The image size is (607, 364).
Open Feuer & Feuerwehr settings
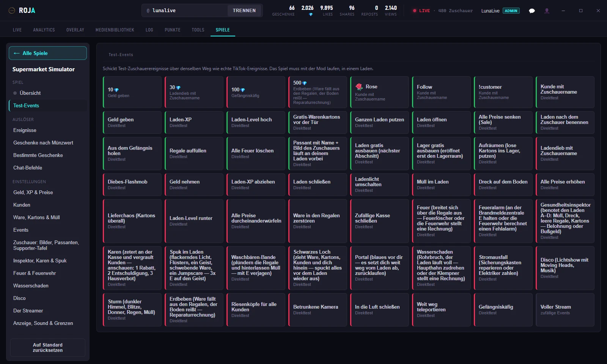(48, 273)
